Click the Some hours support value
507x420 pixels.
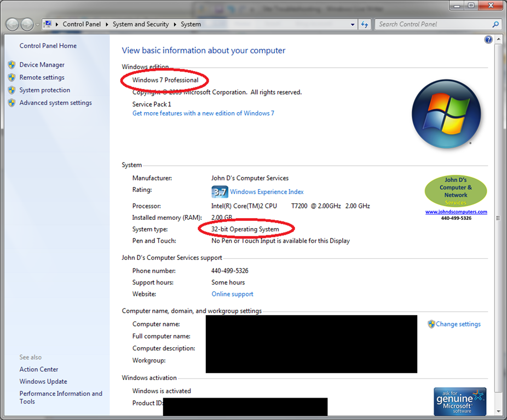tap(228, 282)
